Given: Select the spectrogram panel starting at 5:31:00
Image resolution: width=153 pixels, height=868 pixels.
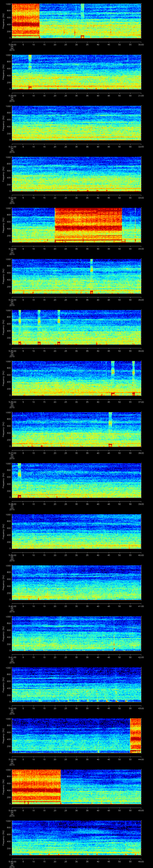Looking at the screenshot, I should tap(76, 123).
